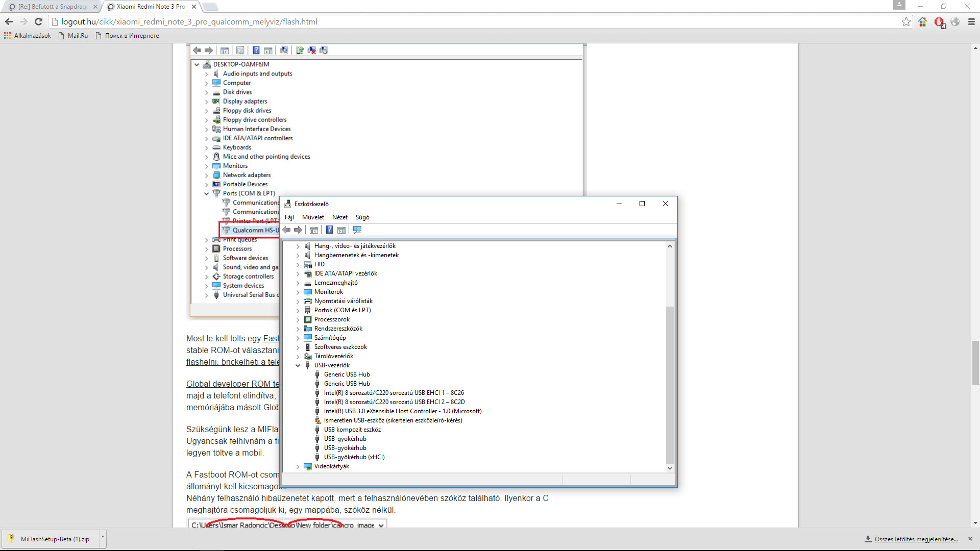Expand the Hangbemenetek és -kimenetek node

click(x=298, y=256)
